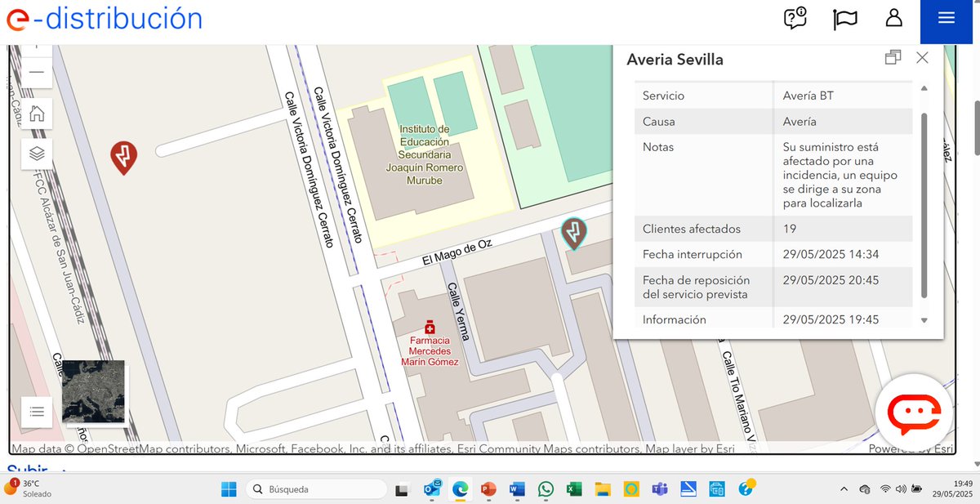Open the map layers icon
The width and height of the screenshot is (980, 504).
coord(35,154)
